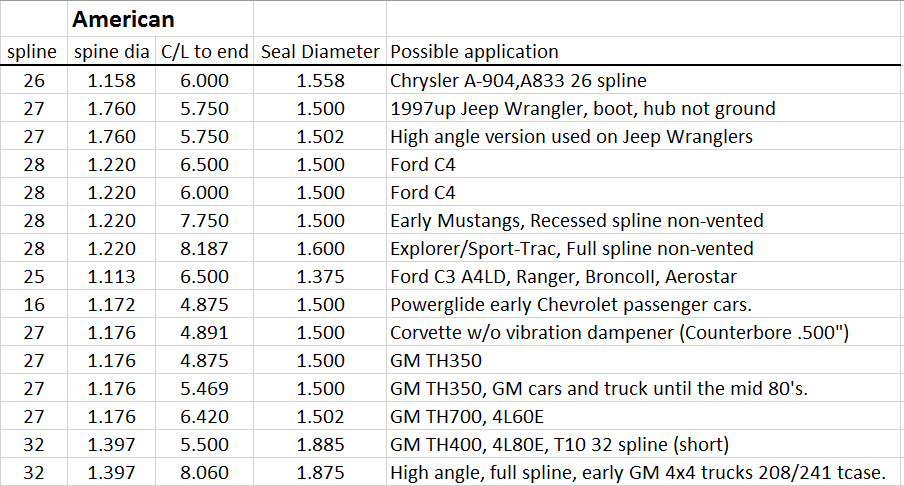Click the spline count cell showing 16
The width and height of the screenshot is (904, 486).
click(x=34, y=304)
